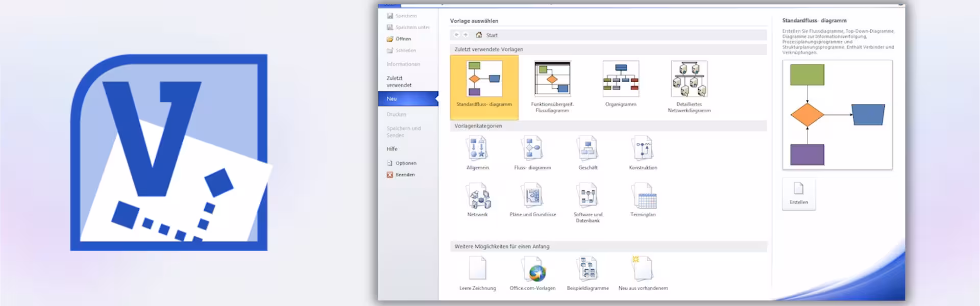Viewport: 980px width, 306px height.
Task: Click Beenden to exit Visio
Action: (401, 174)
